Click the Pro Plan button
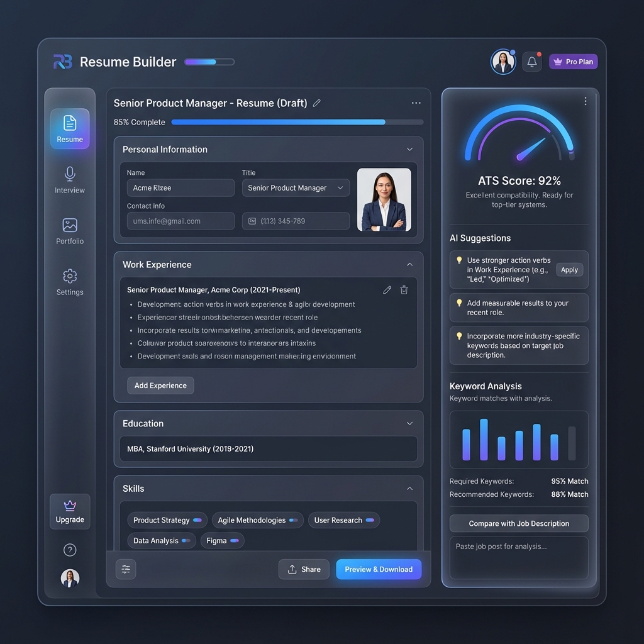 pos(574,62)
